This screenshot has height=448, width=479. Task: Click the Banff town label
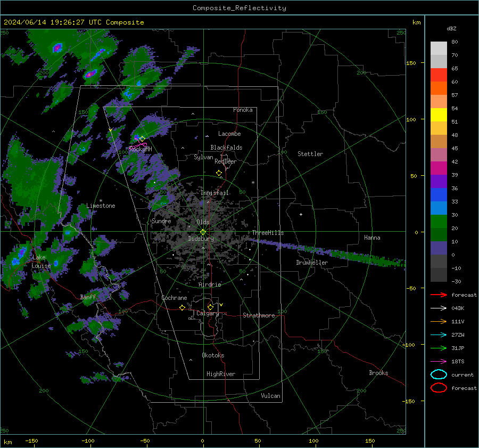[x=88, y=297]
